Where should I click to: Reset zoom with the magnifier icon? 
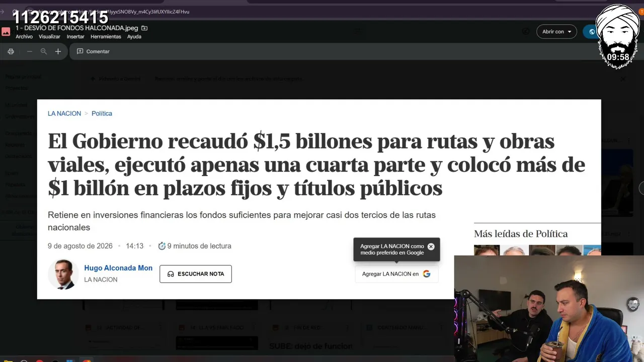tap(44, 51)
